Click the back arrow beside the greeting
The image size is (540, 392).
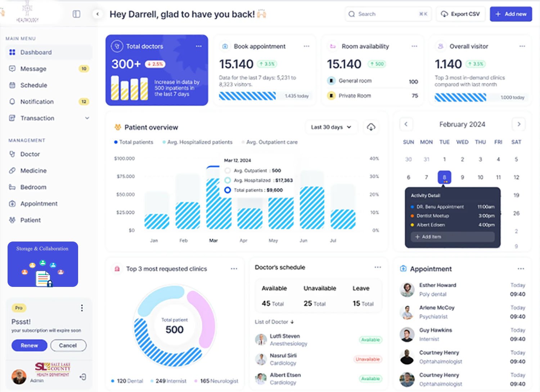[97, 14]
